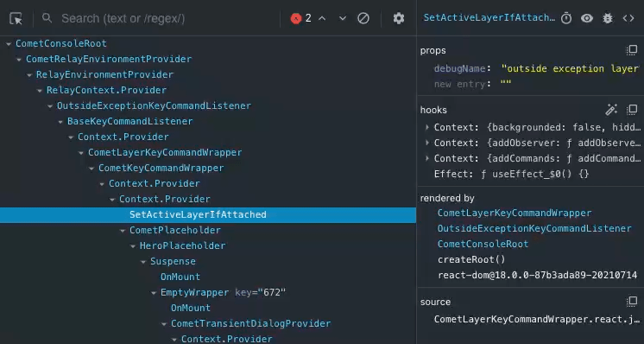Select the EmptyWrapper key 672 item
This screenshot has width=644, height=344.
pos(223,293)
